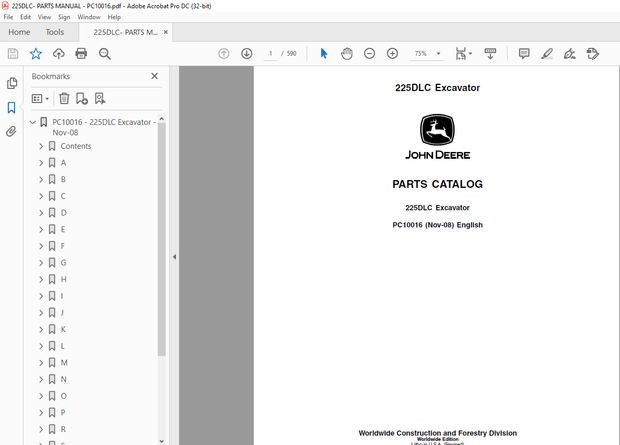Image resolution: width=620 pixels, height=445 pixels.
Task: Open the Sign menu
Action: click(64, 17)
